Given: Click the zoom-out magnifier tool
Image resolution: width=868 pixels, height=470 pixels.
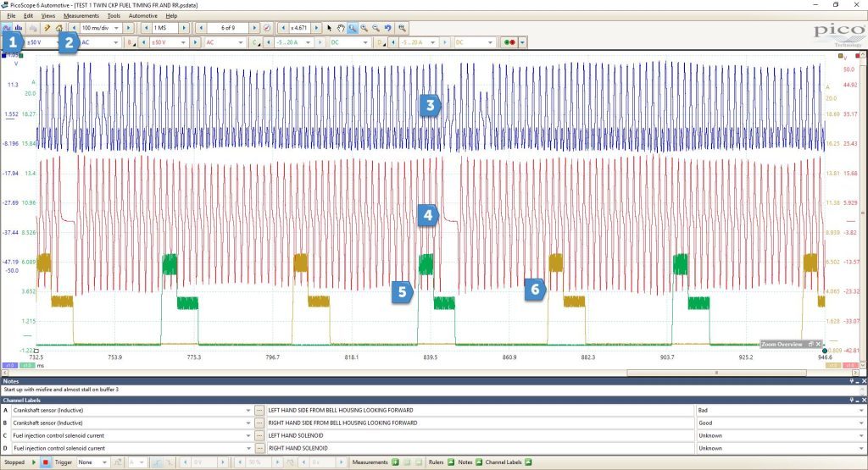Looking at the screenshot, I should point(376,28).
